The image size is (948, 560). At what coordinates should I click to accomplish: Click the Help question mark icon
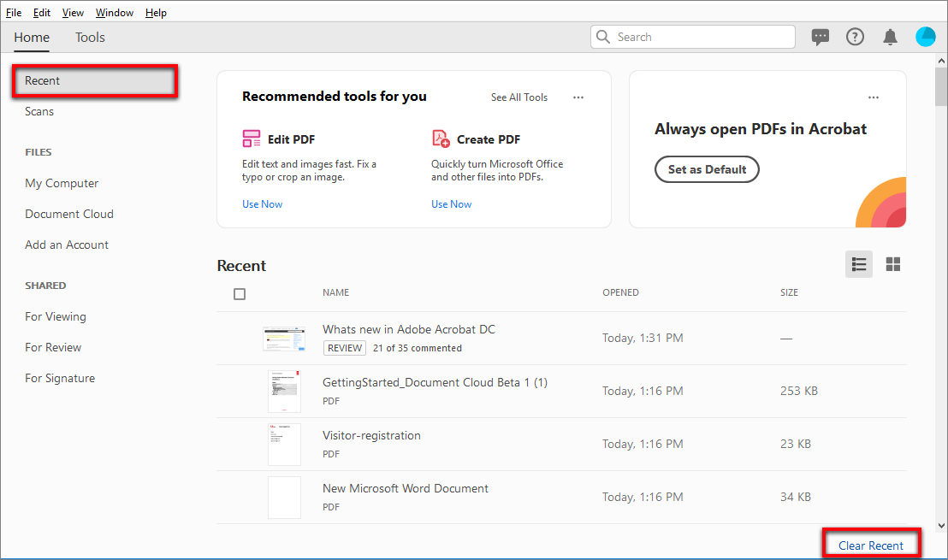pyautogui.click(x=855, y=37)
